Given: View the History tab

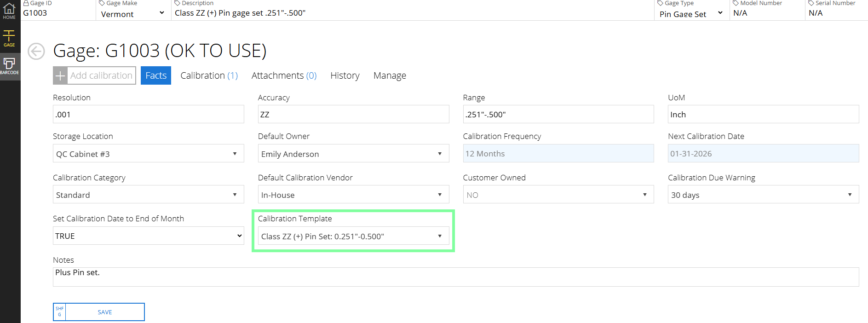Looking at the screenshot, I should point(345,75).
